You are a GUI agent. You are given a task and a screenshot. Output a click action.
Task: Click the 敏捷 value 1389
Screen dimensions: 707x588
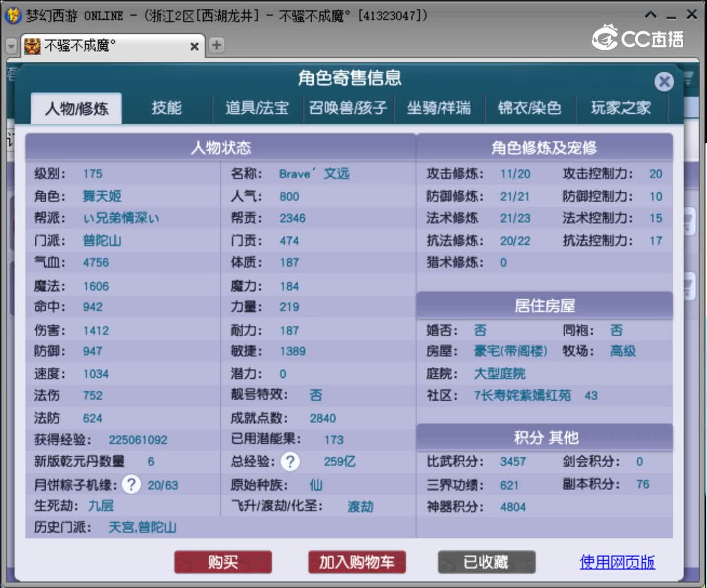pyautogui.click(x=293, y=351)
